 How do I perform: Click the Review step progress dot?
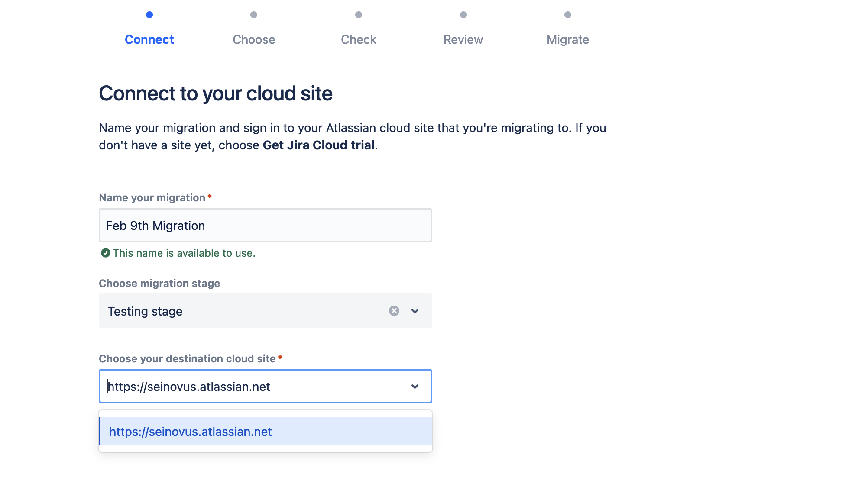click(463, 15)
